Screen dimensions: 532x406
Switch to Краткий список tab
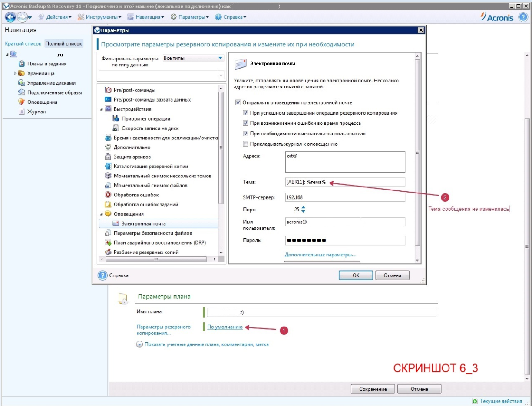[23, 44]
